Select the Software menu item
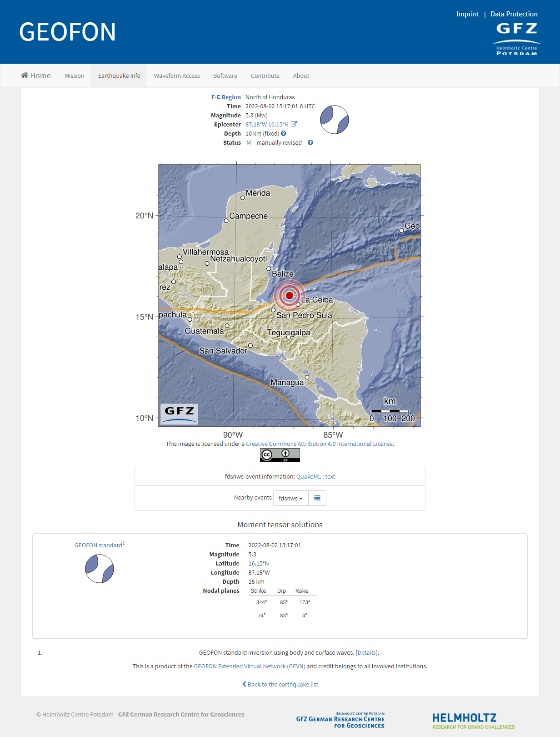Viewport: 560px width, 737px height. pyautogui.click(x=225, y=76)
